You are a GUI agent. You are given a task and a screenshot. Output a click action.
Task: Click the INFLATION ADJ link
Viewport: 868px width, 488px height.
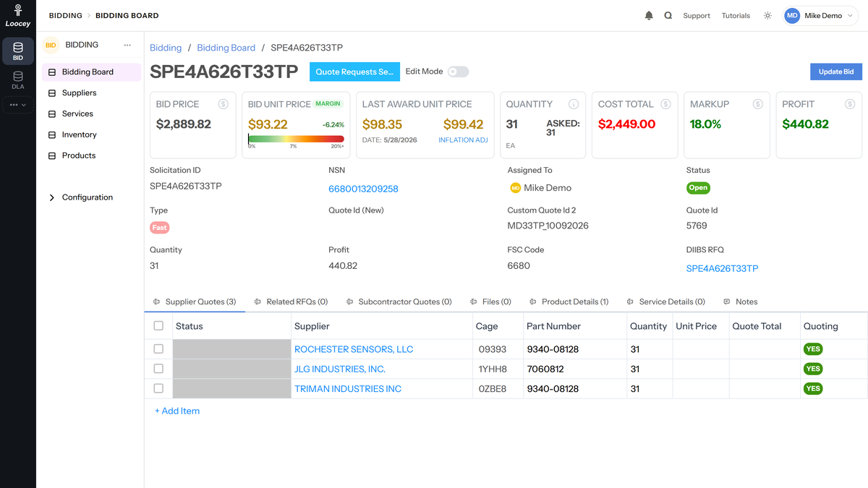pos(463,140)
